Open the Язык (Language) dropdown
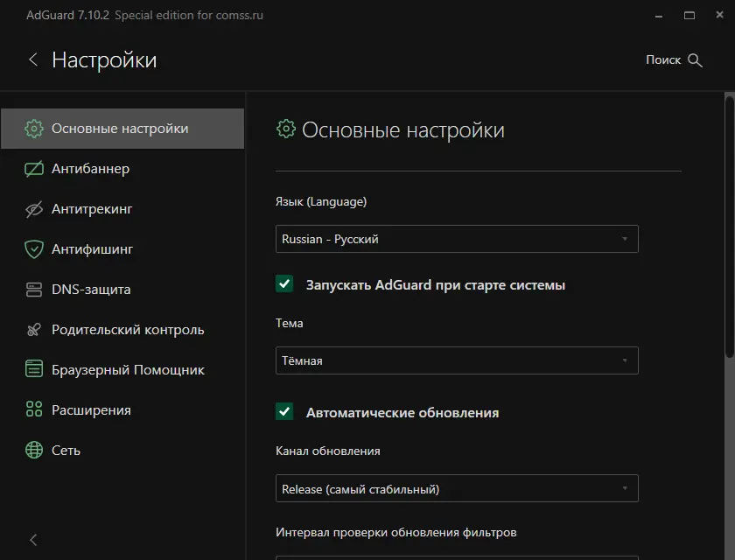The width and height of the screenshot is (735, 560). (457, 238)
